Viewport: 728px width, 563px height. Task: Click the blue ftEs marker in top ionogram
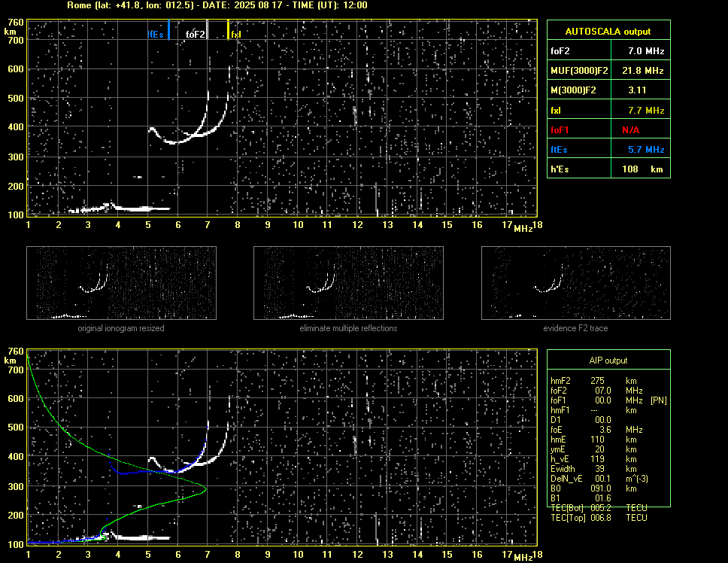[x=168, y=29]
